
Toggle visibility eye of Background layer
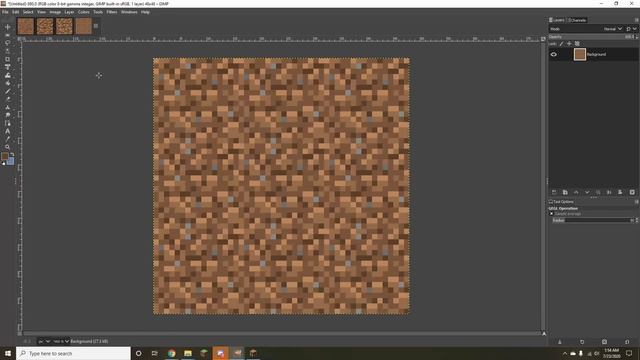click(553, 54)
